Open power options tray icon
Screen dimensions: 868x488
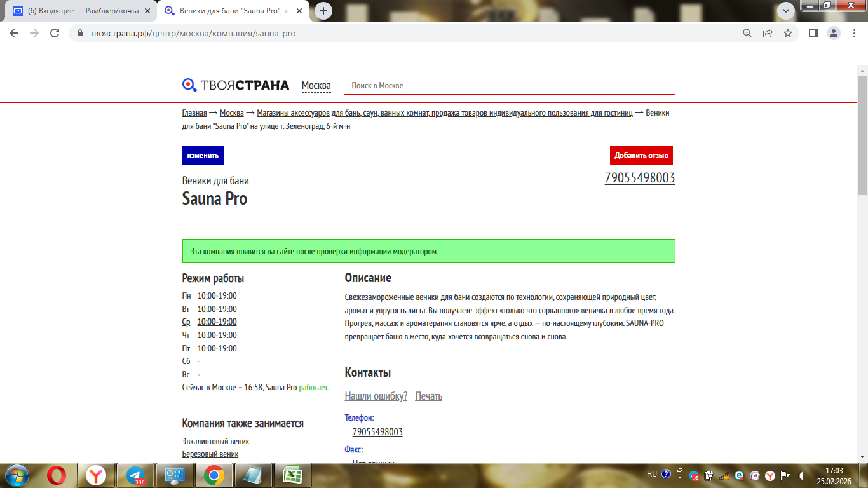point(709,475)
